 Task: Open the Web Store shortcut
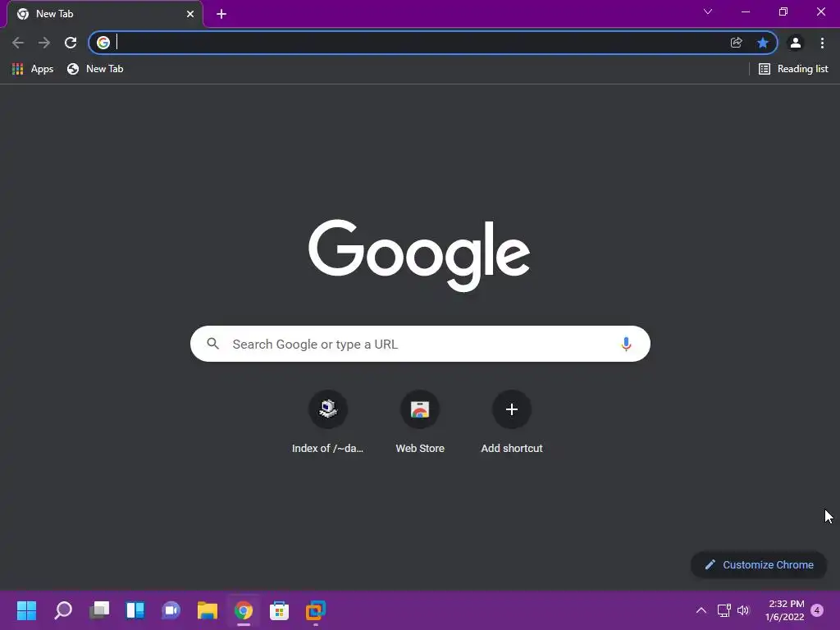click(420, 422)
